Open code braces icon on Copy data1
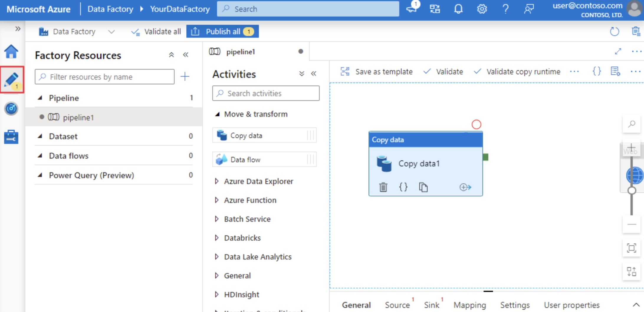Image resolution: width=644 pixels, height=312 pixels. pyautogui.click(x=403, y=187)
